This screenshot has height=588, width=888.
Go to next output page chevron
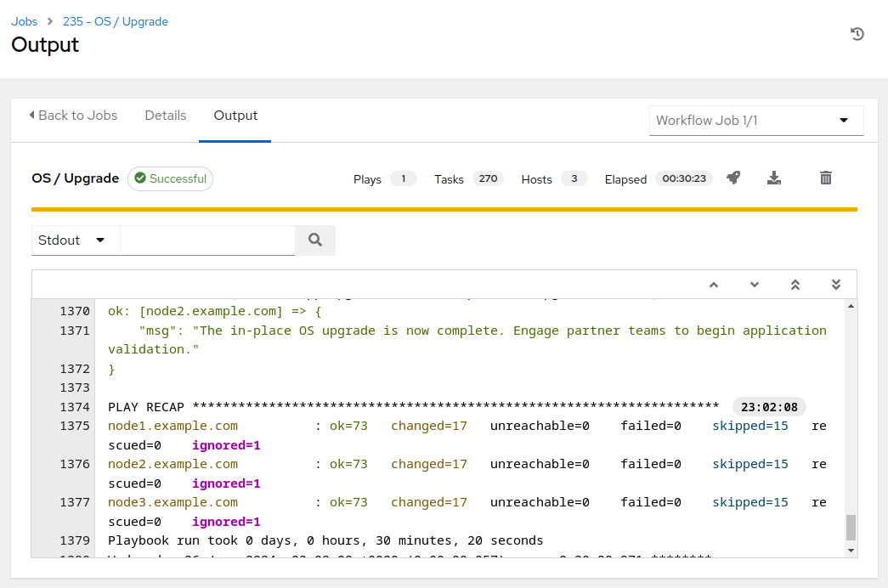(755, 285)
